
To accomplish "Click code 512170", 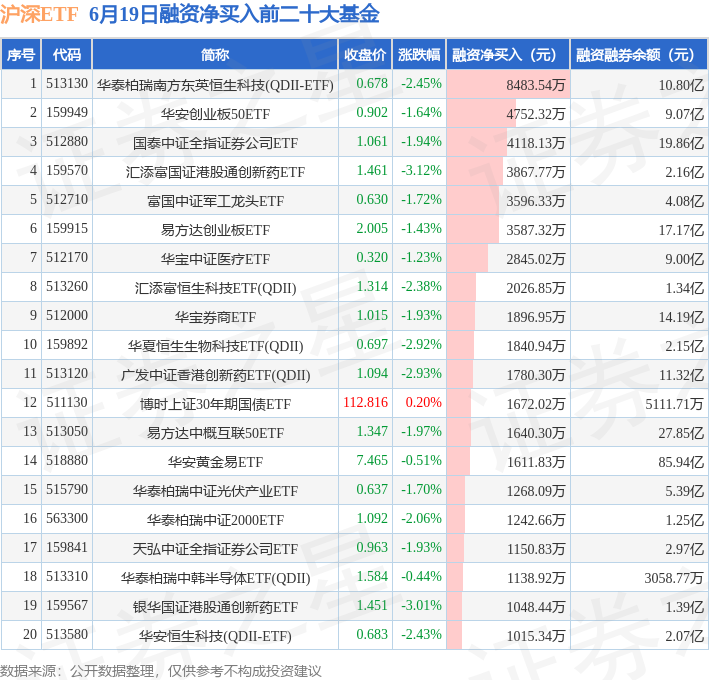I will tap(67, 257).
